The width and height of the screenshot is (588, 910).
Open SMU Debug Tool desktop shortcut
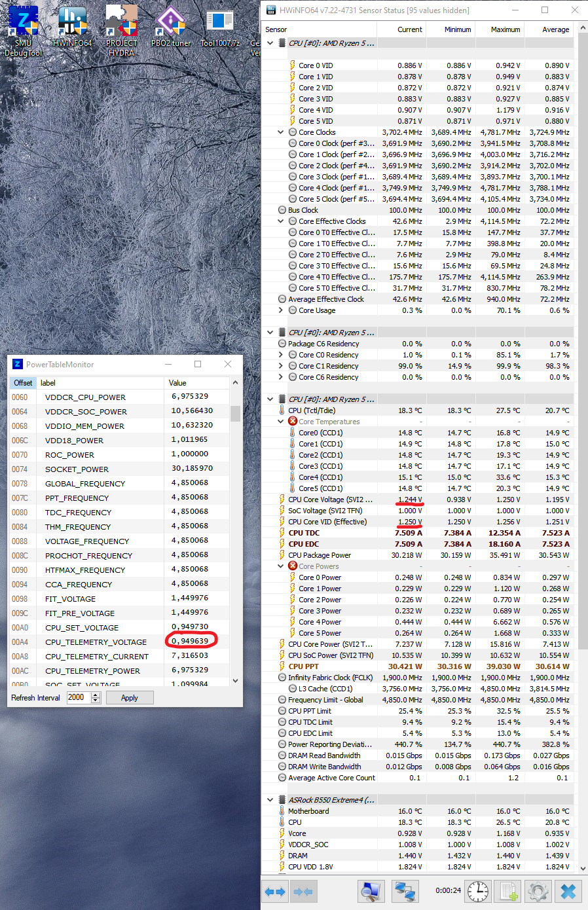[x=24, y=31]
